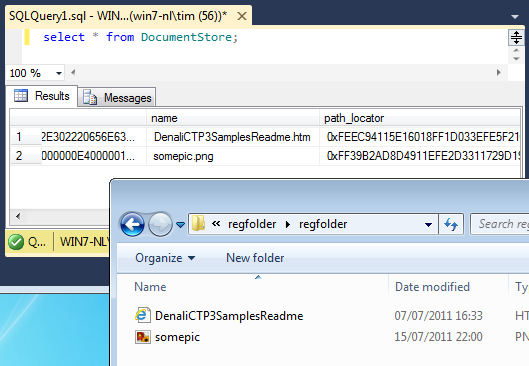
Task: Select row 1 header in results
Action: point(26,137)
